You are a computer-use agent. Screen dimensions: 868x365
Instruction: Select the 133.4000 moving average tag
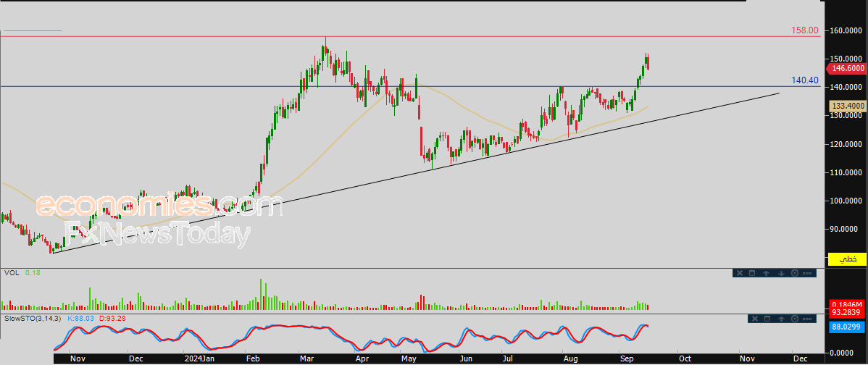(x=848, y=105)
